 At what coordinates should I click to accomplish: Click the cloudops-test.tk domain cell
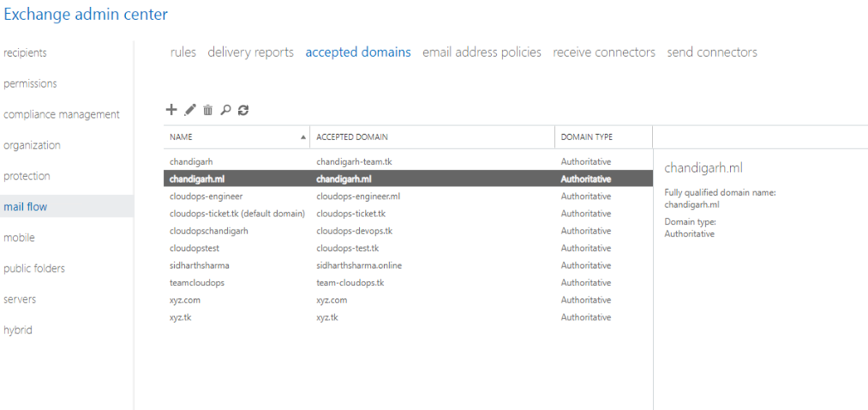(348, 248)
